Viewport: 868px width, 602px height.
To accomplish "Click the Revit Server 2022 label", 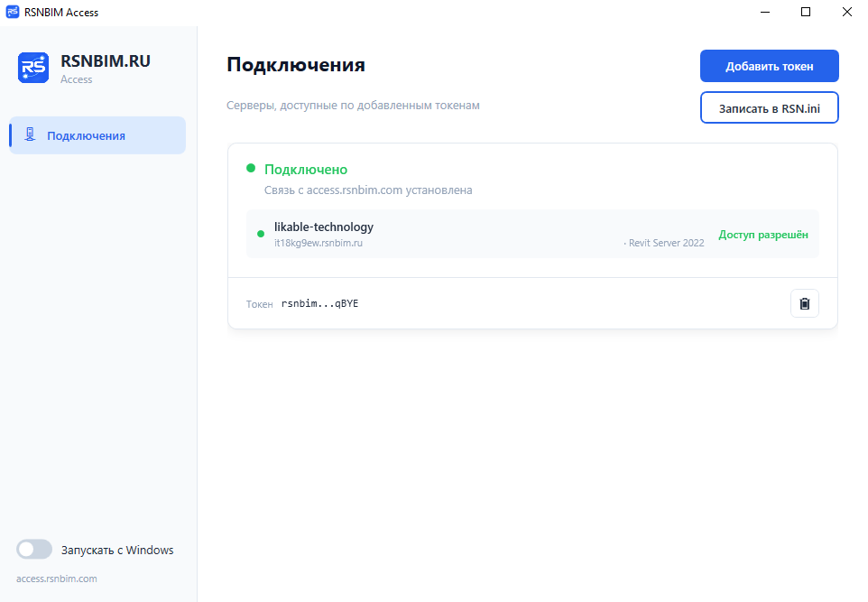I will (x=666, y=243).
